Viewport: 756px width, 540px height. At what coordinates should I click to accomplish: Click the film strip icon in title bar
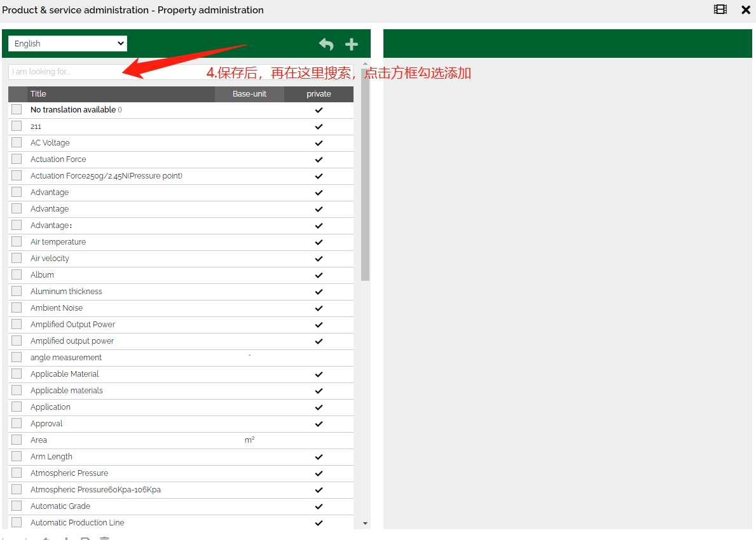[720, 10]
